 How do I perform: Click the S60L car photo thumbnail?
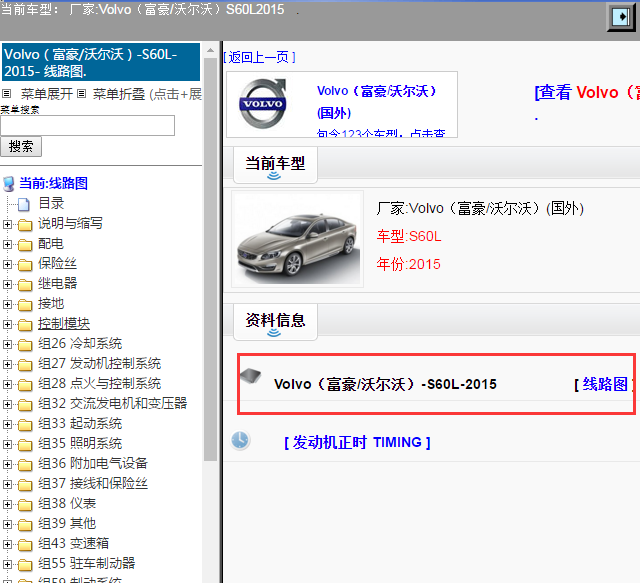pos(298,239)
